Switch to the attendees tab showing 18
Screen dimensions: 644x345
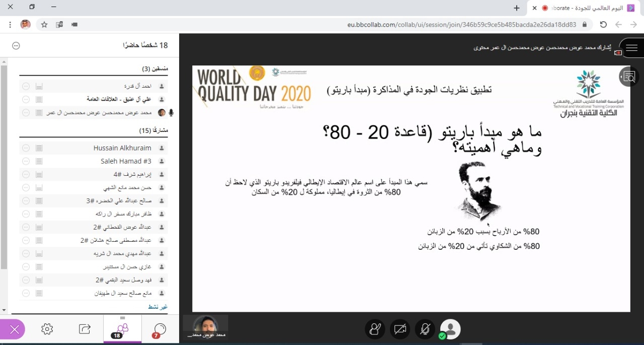pos(122,329)
